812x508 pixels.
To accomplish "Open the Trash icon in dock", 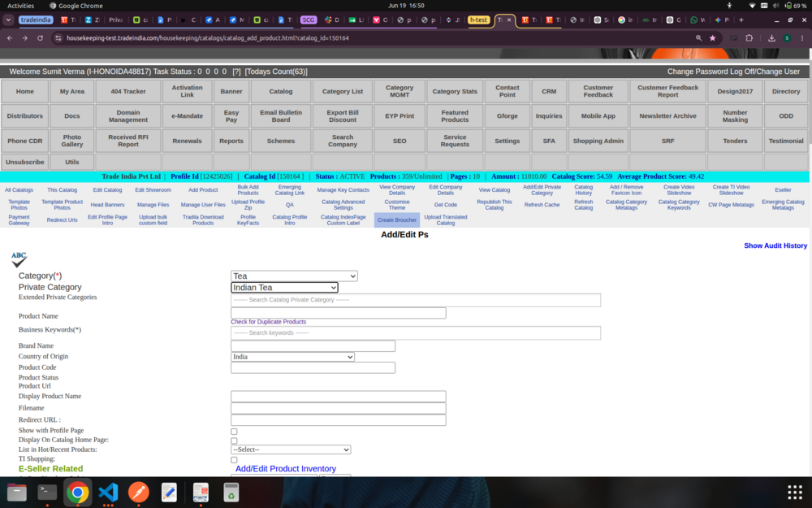I will pos(231,492).
